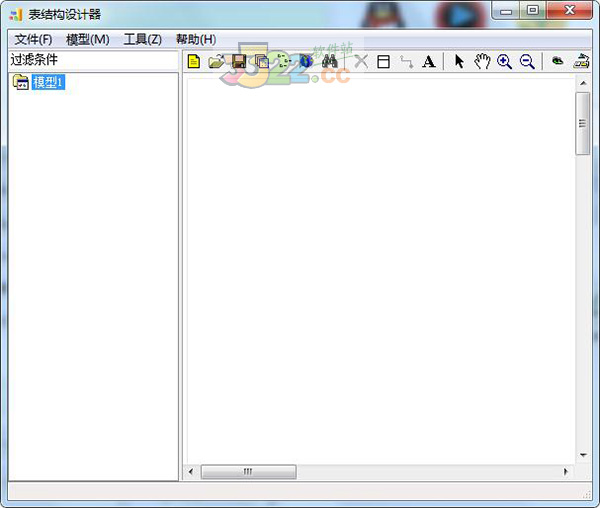Click the zoom out magnifier icon
Viewport: 600px width, 508px height.
(x=527, y=61)
